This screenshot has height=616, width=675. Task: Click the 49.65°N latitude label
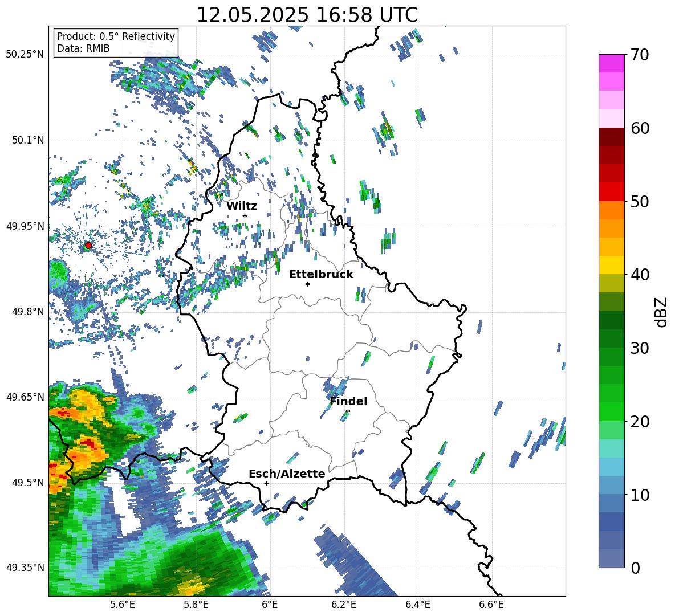(25, 397)
